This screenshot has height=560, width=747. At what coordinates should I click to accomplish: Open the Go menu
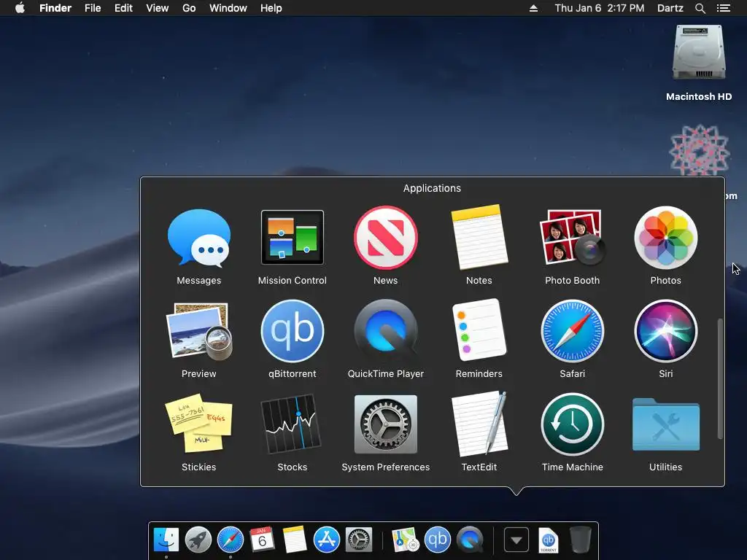coord(189,8)
